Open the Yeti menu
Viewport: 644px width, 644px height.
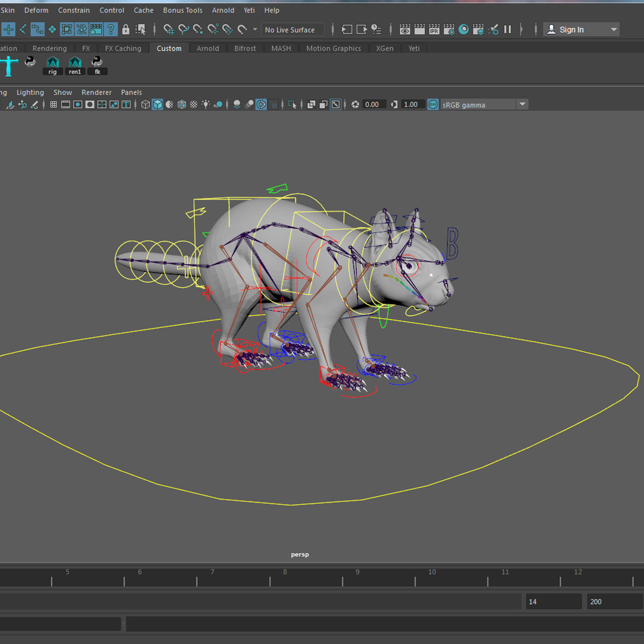coord(249,10)
